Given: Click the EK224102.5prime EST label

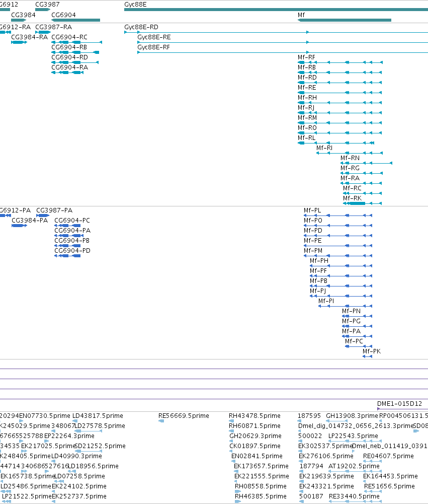Looking at the screenshot, I should pyautogui.click(x=79, y=486).
